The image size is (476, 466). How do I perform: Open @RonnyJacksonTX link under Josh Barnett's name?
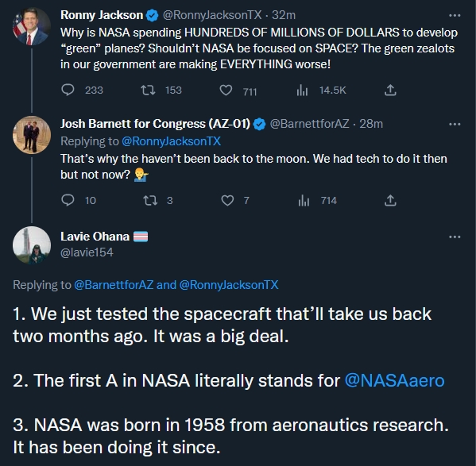pos(171,141)
